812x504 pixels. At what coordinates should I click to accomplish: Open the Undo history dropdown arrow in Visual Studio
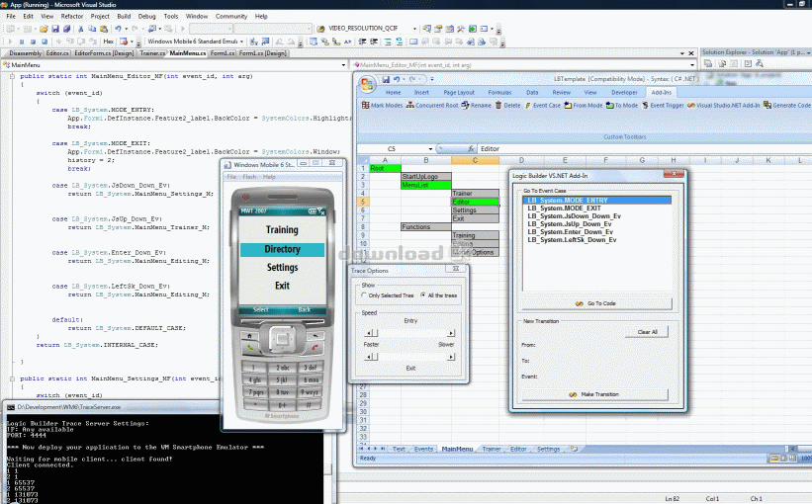[126, 29]
